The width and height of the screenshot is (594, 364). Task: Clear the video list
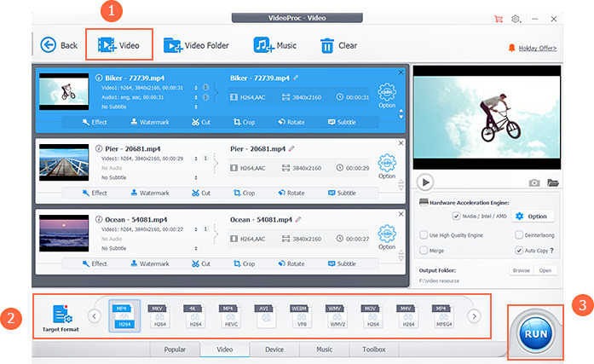pyautogui.click(x=338, y=45)
